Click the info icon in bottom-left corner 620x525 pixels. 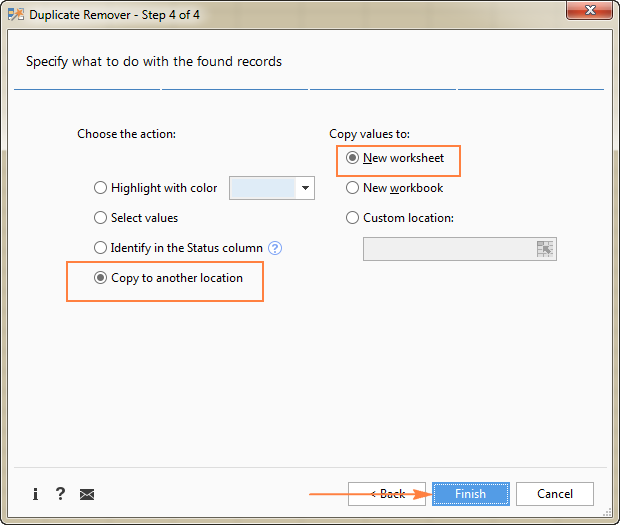point(35,494)
